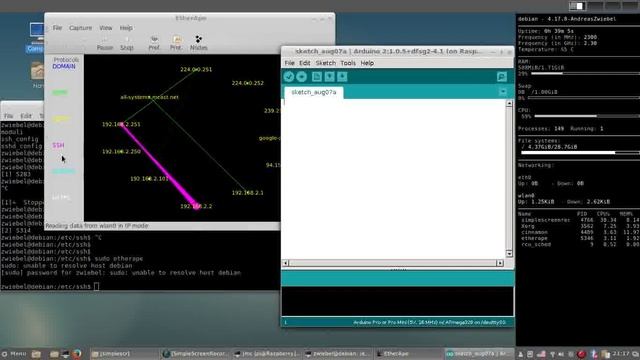The height and width of the screenshot is (360, 640).
Task: Open the File menu in EtherApe
Action: [x=57, y=28]
